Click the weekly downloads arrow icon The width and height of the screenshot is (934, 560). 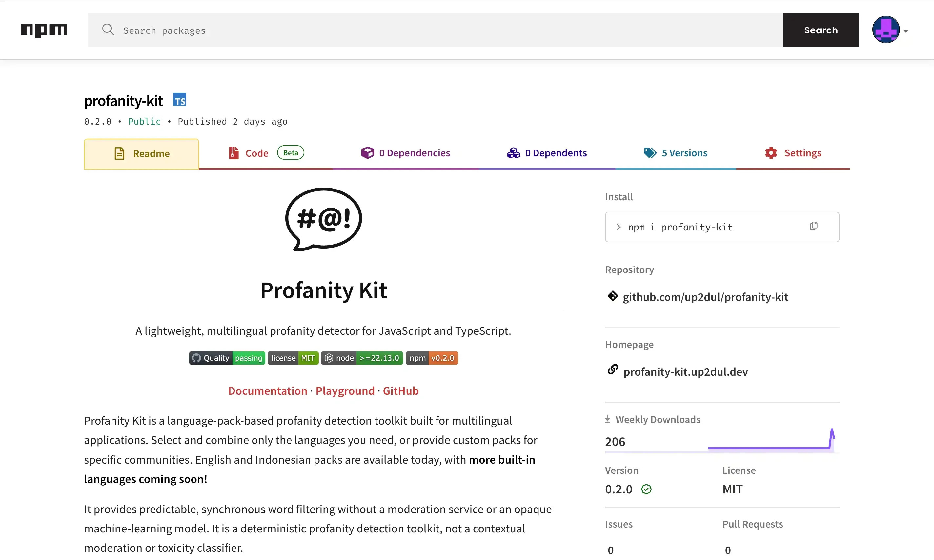coord(608,419)
